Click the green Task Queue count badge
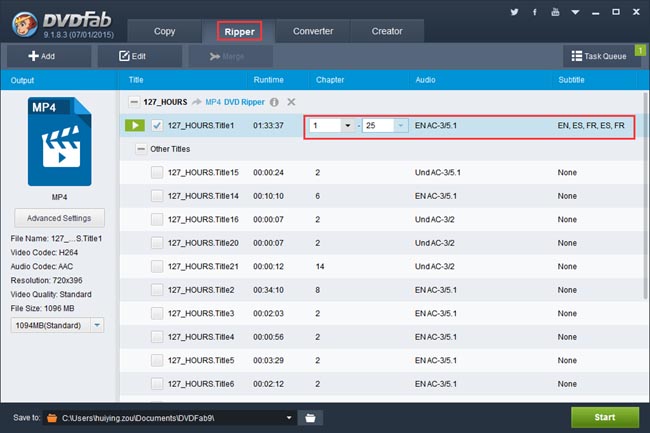This screenshot has width=650, height=433. [640, 50]
